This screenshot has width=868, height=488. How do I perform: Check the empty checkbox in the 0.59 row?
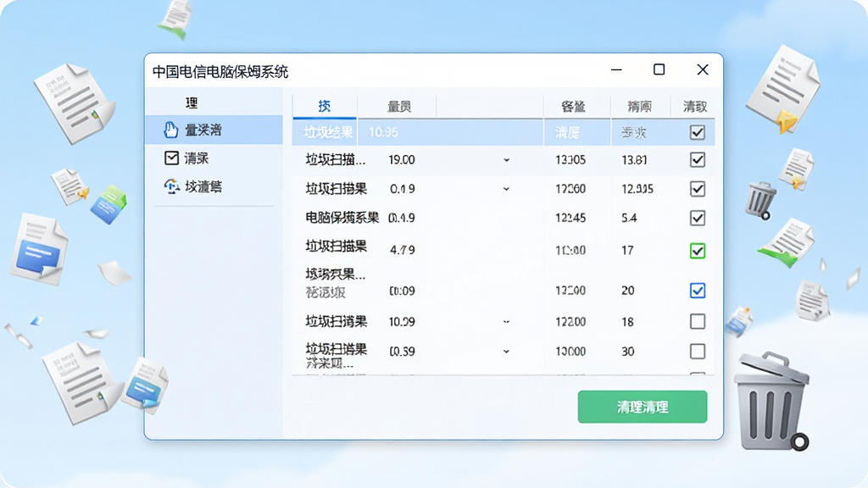click(698, 352)
